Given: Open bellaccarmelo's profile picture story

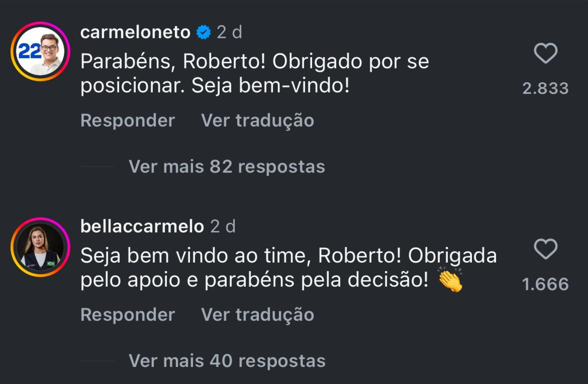Looking at the screenshot, I should [40, 247].
